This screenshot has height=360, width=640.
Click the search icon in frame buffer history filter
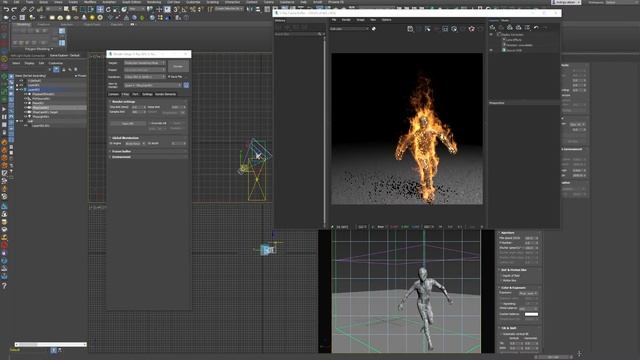pos(319,34)
